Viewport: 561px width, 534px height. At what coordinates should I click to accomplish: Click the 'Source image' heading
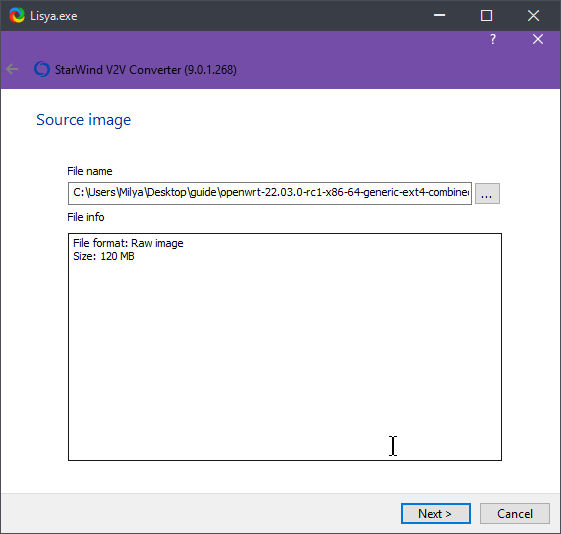(x=84, y=120)
